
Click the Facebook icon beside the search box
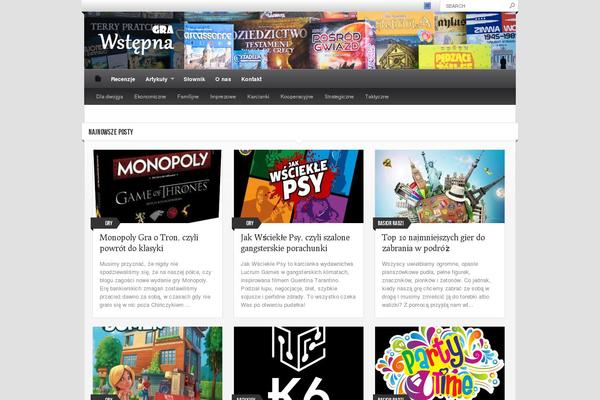tap(427, 6)
